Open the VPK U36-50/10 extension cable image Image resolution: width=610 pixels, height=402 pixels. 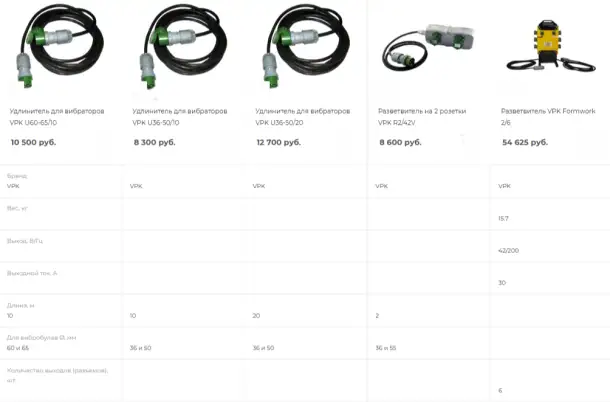click(184, 46)
